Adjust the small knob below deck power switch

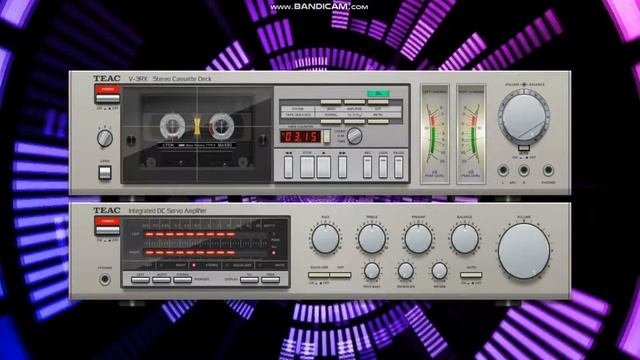coord(105,138)
